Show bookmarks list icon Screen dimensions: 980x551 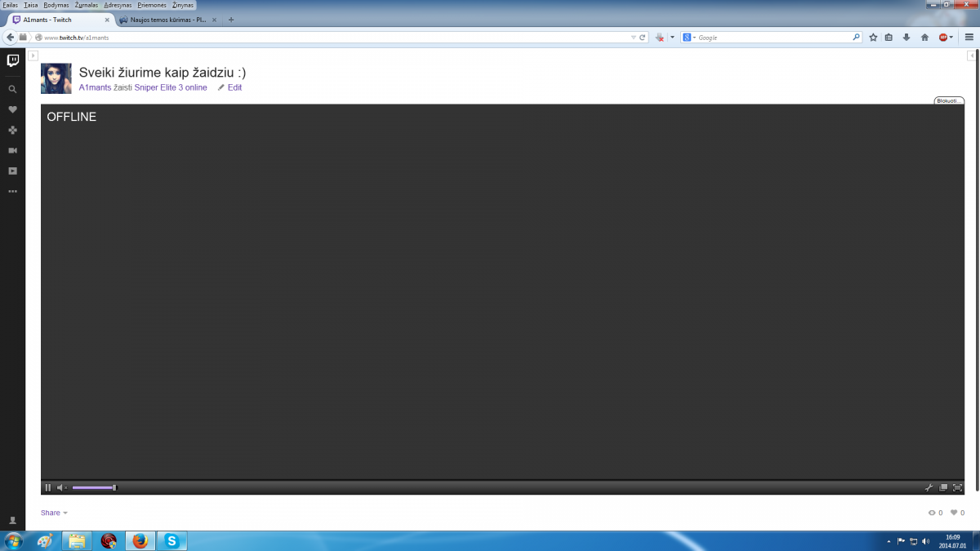[x=889, y=38]
